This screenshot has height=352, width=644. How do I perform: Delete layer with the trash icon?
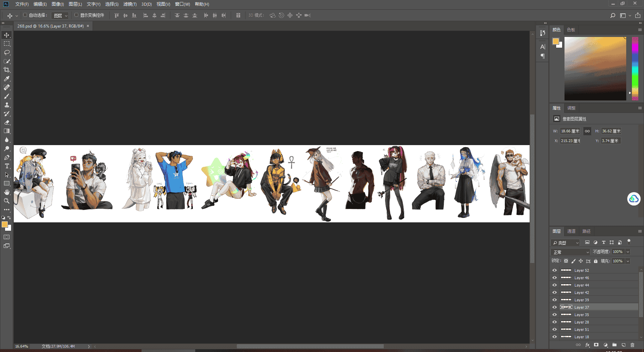pyautogui.click(x=633, y=345)
